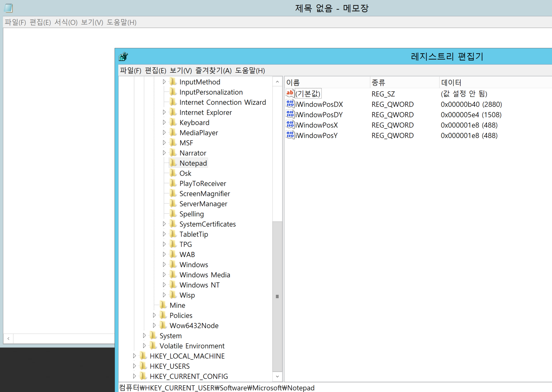Click the Notepad title bar icon
The image size is (552, 392).
(8, 8)
